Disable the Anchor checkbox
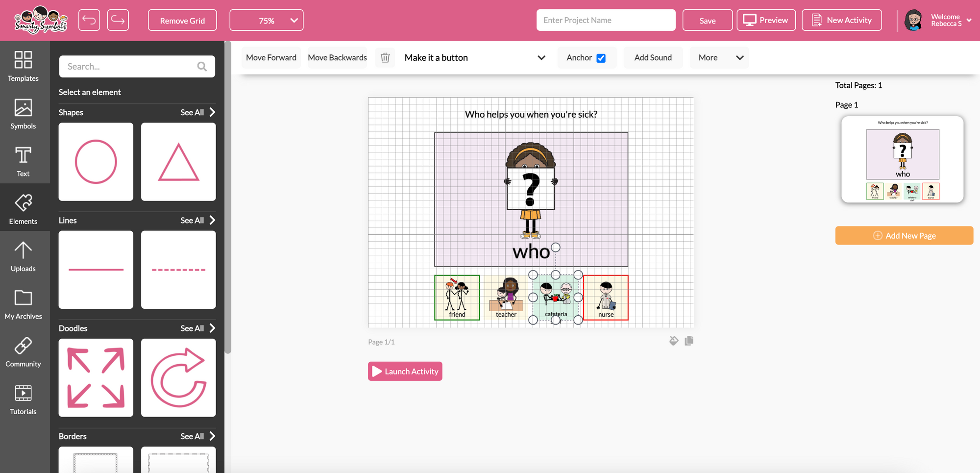The image size is (980, 473). [x=601, y=57]
